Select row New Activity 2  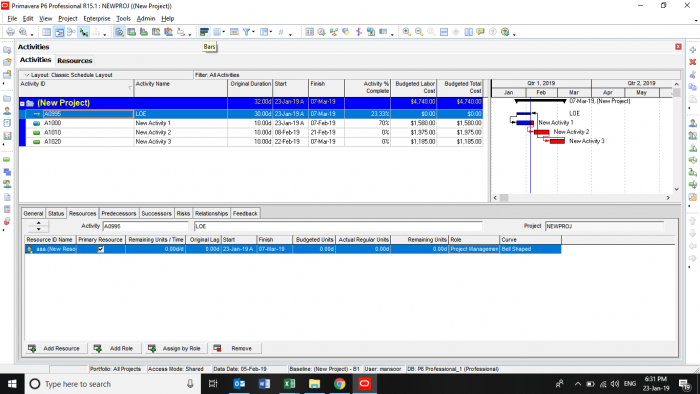pos(251,133)
